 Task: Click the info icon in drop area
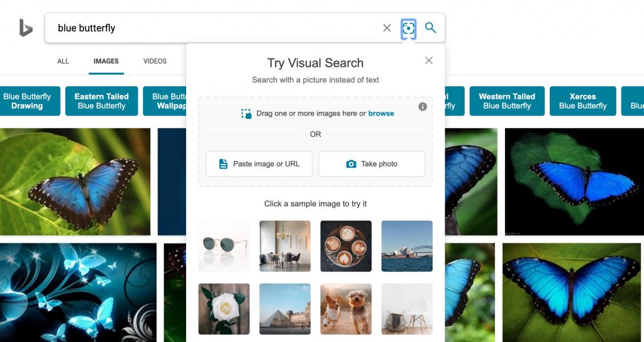point(423,107)
